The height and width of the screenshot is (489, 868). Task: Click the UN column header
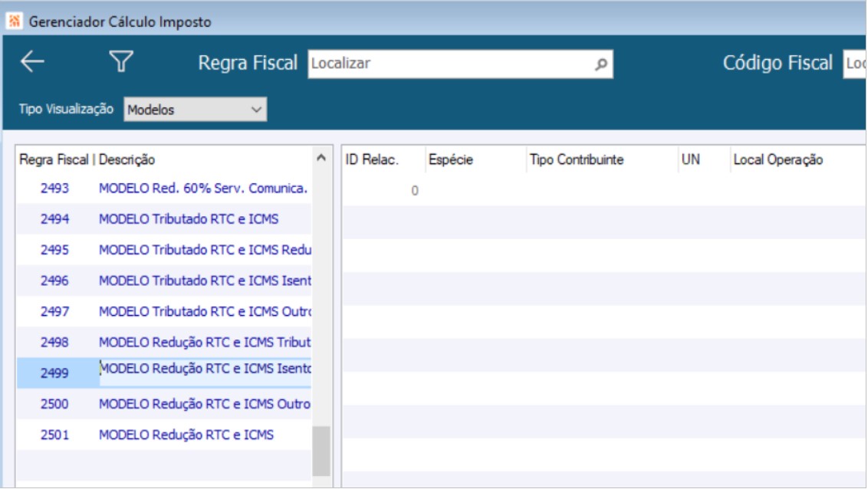click(x=690, y=160)
